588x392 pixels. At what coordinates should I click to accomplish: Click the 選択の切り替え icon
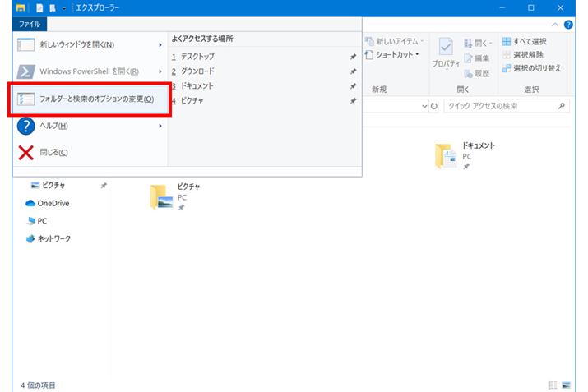tap(507, 68)
